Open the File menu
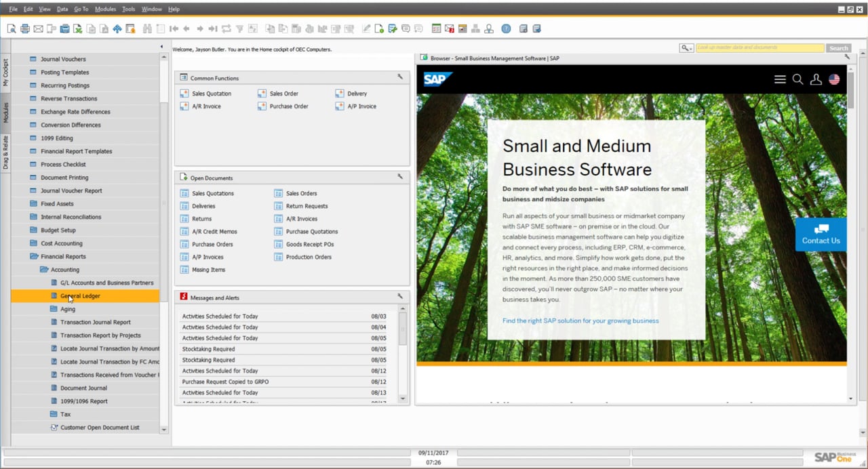The image size is (868, 469). (x=13, y=9)
